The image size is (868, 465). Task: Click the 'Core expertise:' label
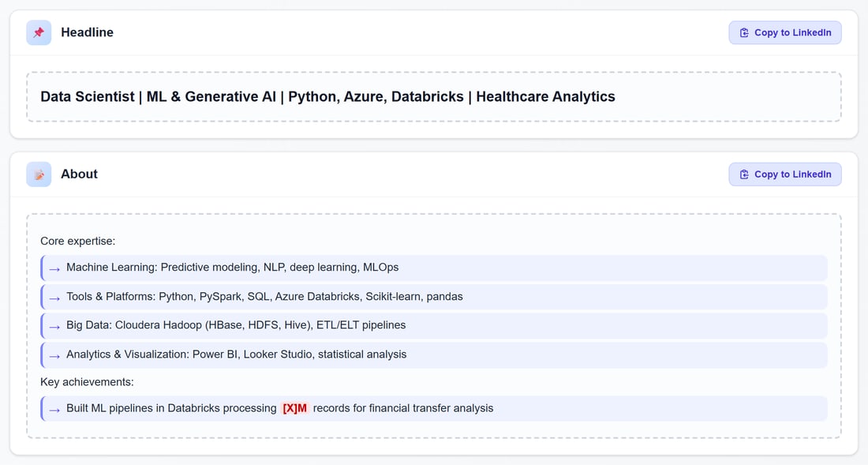pos(78,242)
